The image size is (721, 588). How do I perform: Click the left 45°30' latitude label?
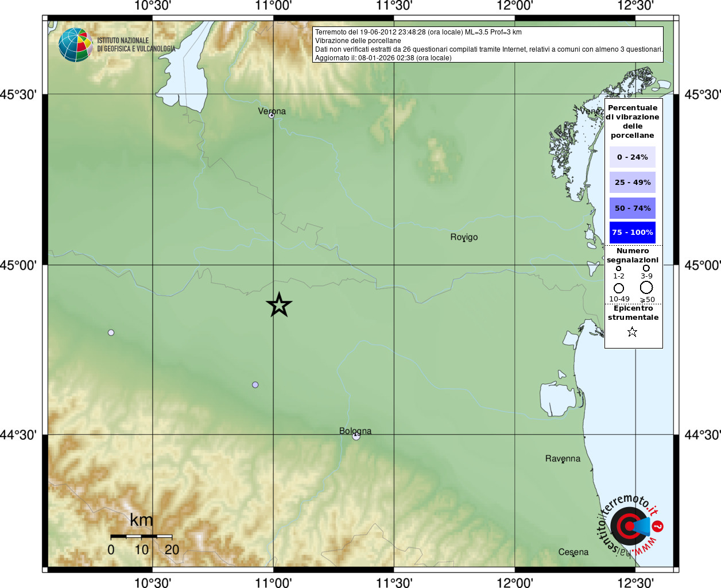[18, 94]
